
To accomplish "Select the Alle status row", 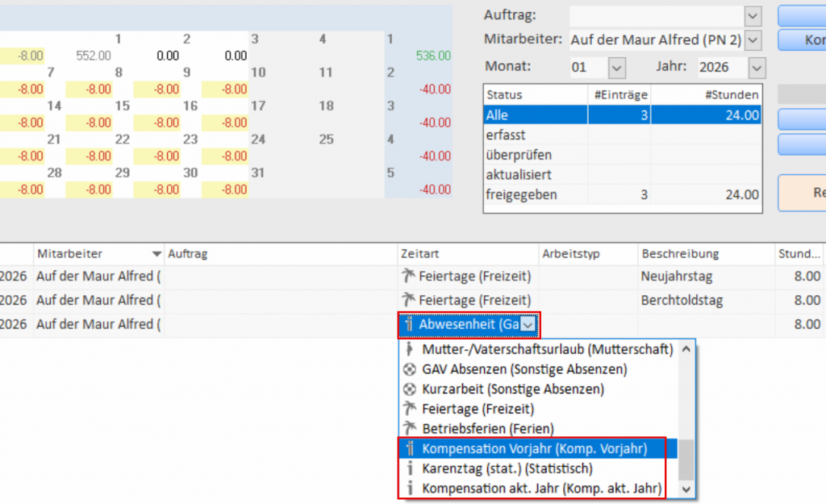I will click(x=622, y=115).
